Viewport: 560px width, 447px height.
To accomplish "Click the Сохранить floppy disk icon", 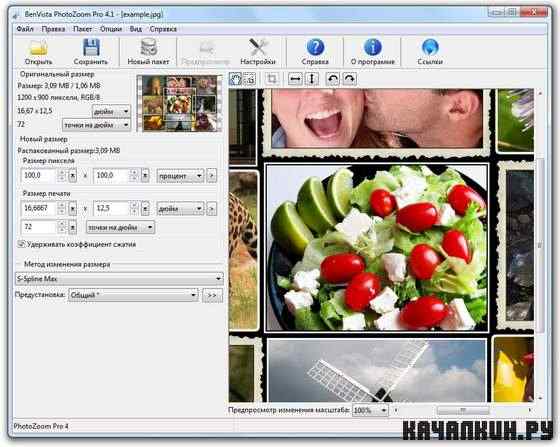I will [x=91, y=48].
